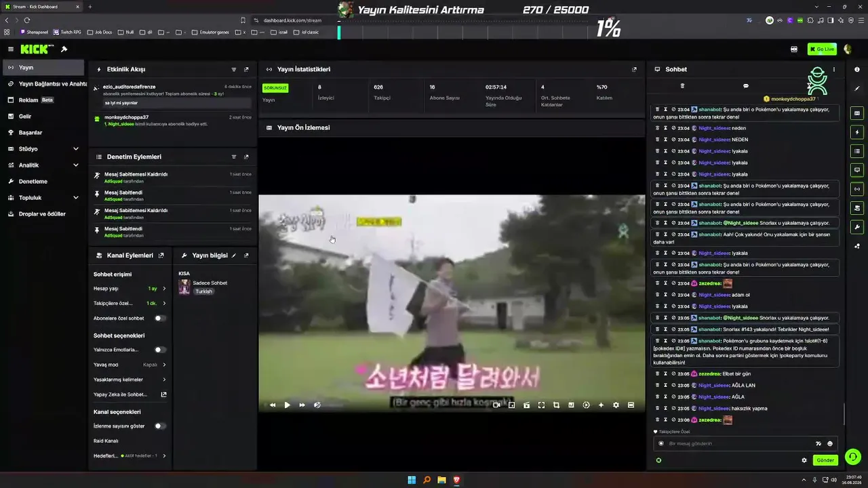Toggle Abonelere özel sohbet switch
868x488 pixels.
click(x=160, y=318)
